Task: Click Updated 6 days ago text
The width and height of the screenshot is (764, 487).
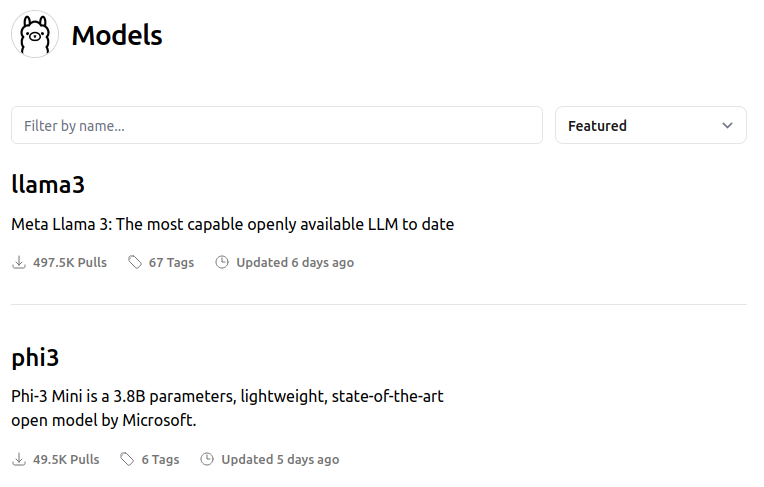Action: (x=295, y=263)
